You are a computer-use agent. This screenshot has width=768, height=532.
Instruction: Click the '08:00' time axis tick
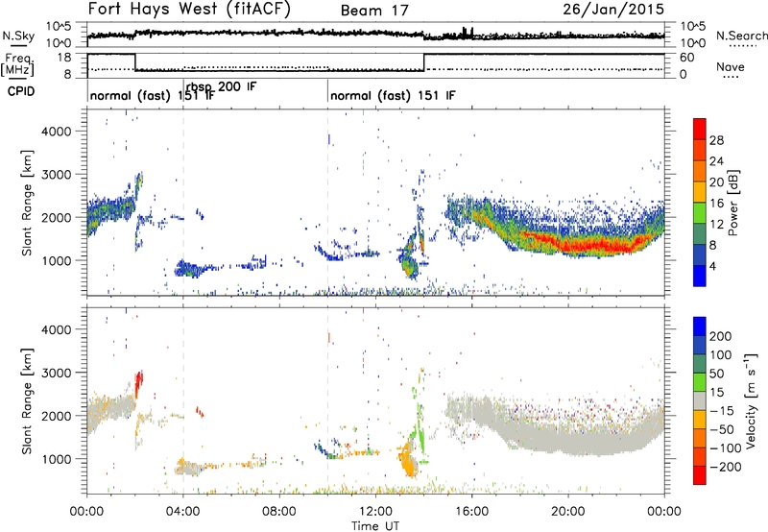tap(279, 512)
